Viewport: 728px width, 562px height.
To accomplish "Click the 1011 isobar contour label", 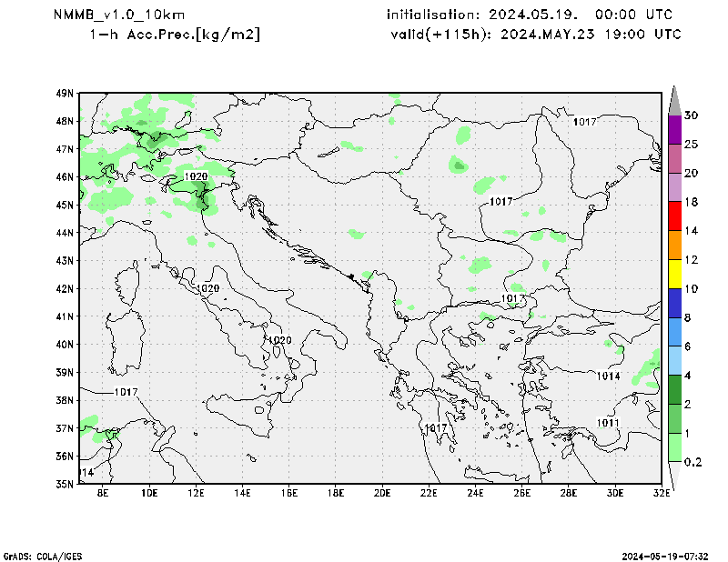I will pos(608,423).
